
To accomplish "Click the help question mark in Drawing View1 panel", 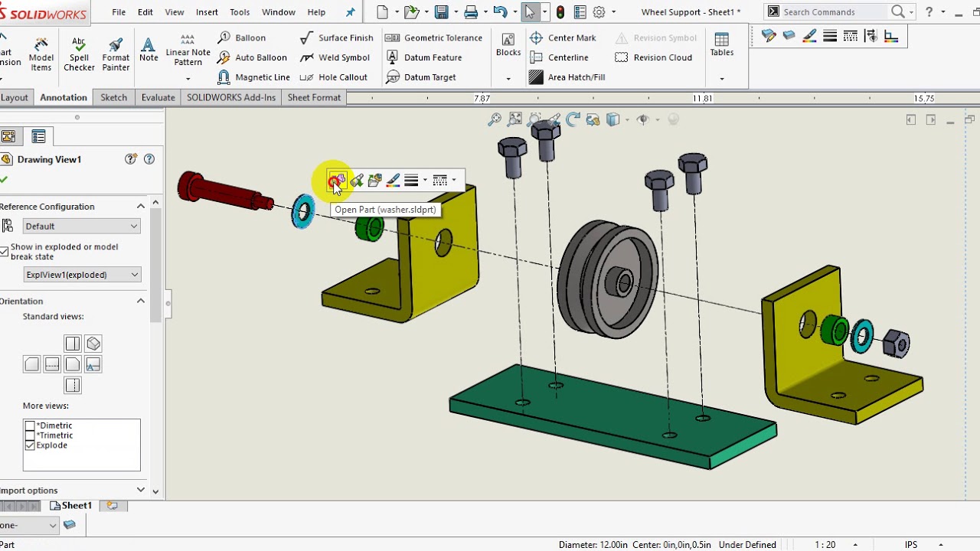I will click(x=149, y=159).
